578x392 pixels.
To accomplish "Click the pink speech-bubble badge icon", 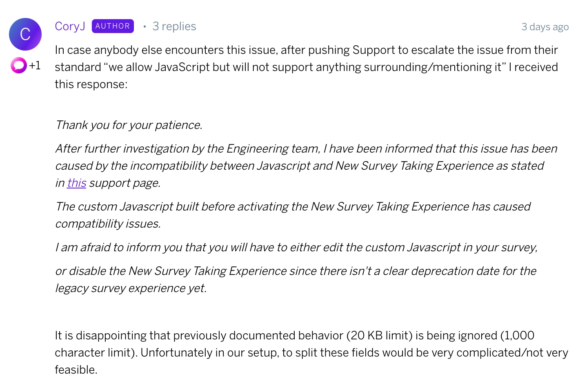I will tap(19, 65).
